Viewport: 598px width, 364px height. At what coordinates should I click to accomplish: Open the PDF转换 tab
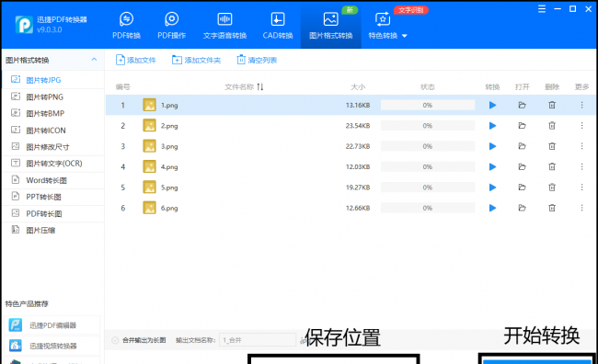pos(126,26)
